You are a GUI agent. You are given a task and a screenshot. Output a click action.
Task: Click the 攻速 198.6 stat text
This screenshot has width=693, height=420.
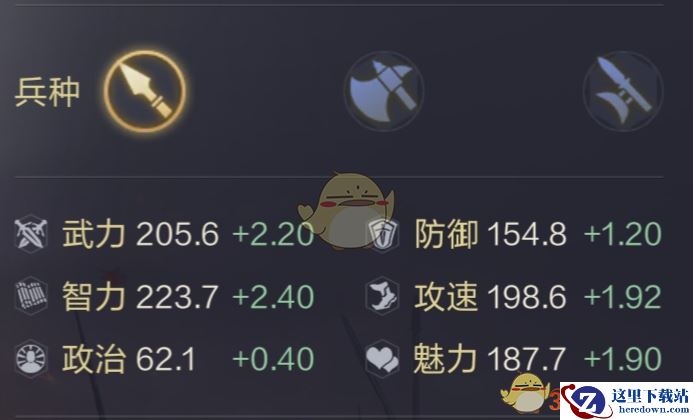click(491, 296)
